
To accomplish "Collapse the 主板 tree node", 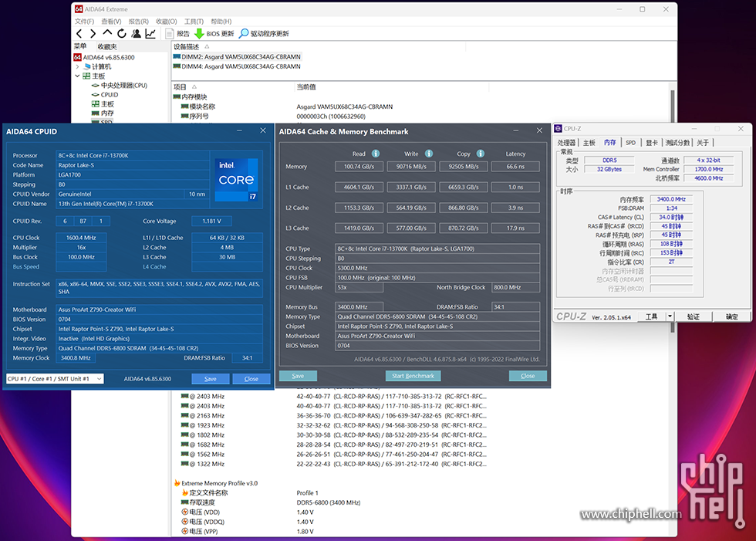I will (x=77, y=76).
